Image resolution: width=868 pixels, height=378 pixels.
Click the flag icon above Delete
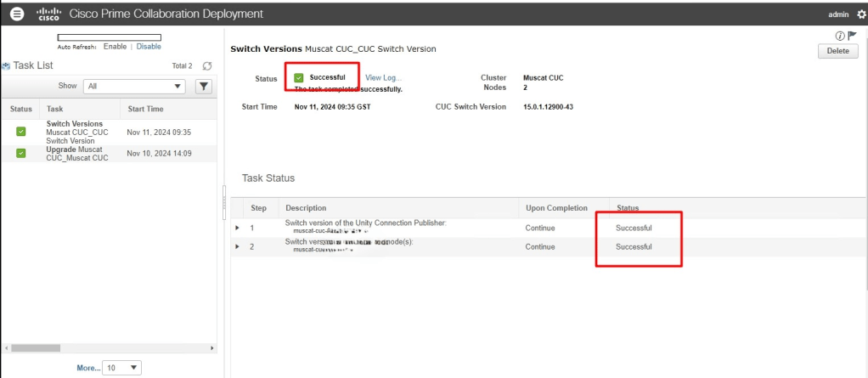coord(851,36)
